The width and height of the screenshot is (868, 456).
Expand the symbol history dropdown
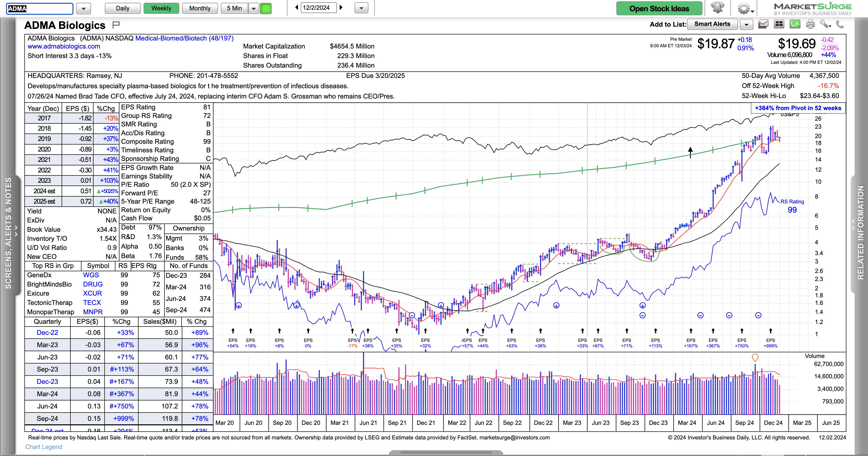[83, 8]
